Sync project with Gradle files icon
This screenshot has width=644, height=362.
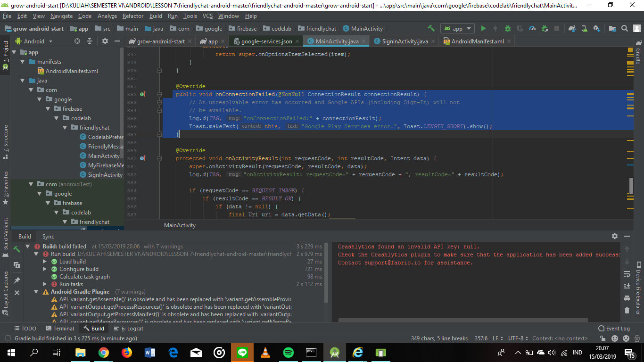coord(572,28)
